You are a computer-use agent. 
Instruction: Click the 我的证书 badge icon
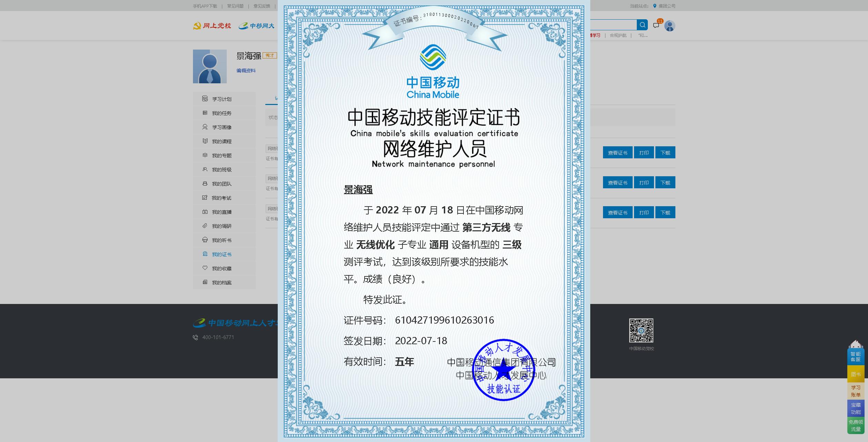click(x=205, y=254)
